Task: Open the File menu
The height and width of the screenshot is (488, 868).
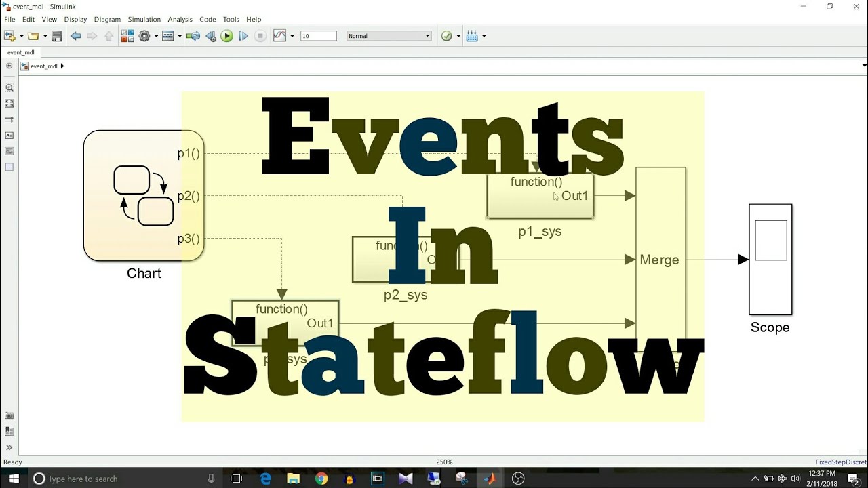Action: tap(9, 20)
